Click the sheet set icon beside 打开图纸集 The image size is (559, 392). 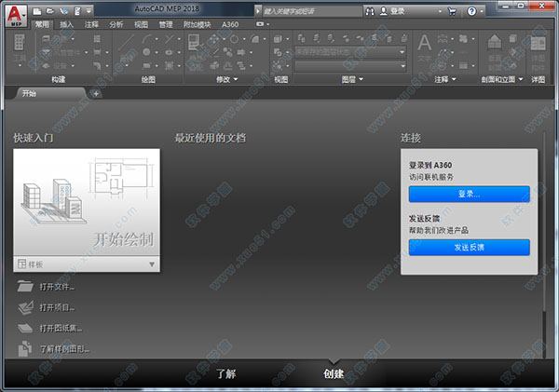coord(25,328)
